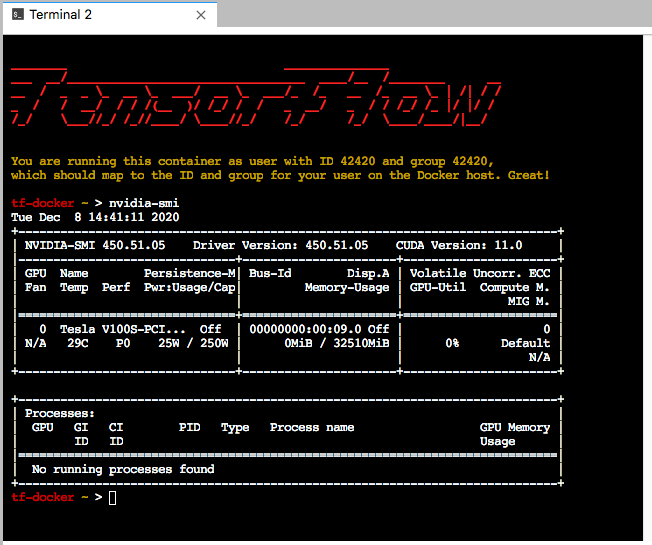Click the 0MiB / 32510MiB memory usage
The height and width of the screenshot is (545, 652).
(337, 343)
